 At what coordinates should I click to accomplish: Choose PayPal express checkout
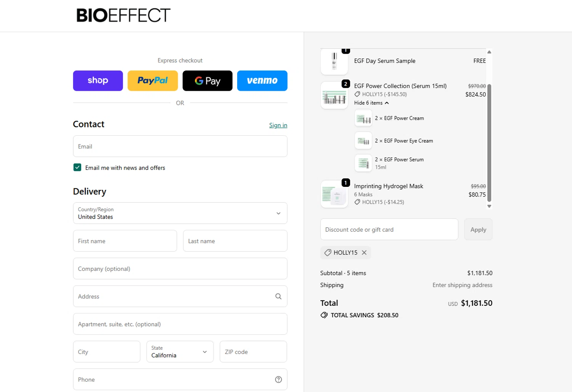click(x=153, y=80)
